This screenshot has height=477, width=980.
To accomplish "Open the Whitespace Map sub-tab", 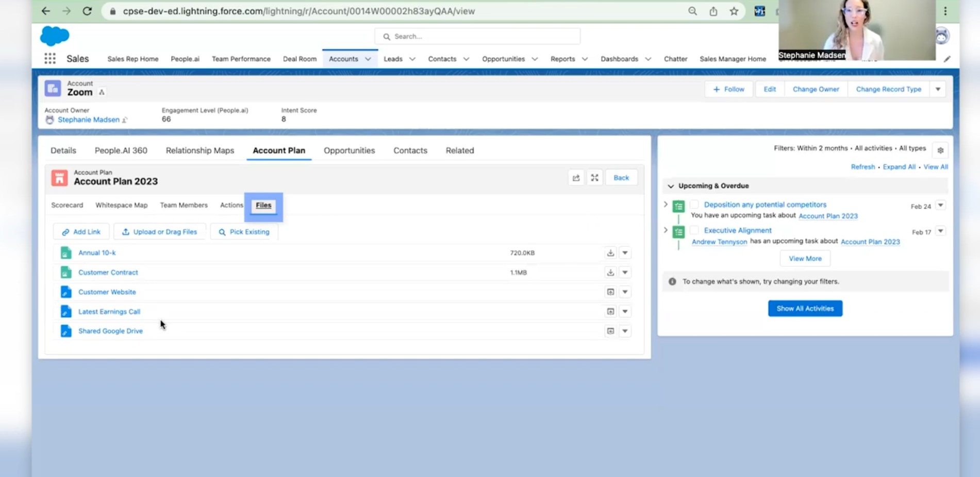I will [122, 205].
